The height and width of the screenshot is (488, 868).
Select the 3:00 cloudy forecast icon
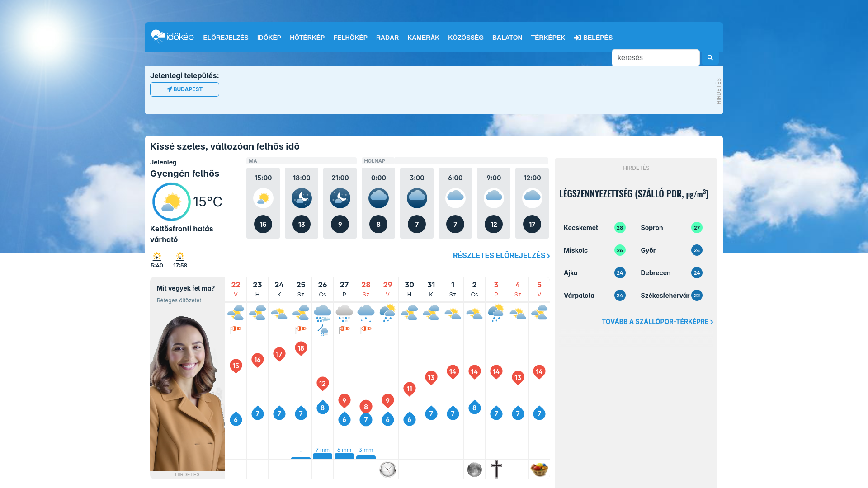(x=417, y=198)
